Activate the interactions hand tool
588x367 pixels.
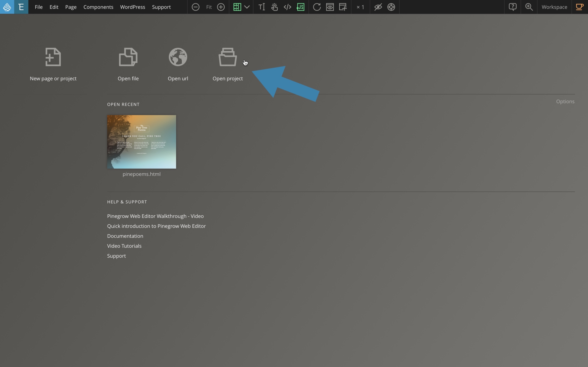point(274,7)
